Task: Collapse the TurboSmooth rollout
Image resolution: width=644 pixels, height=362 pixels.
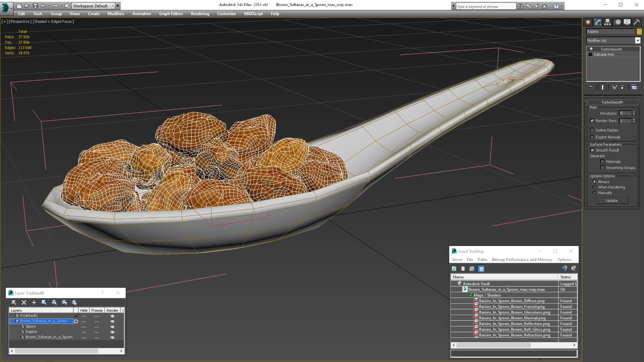Action: point(588,102)
